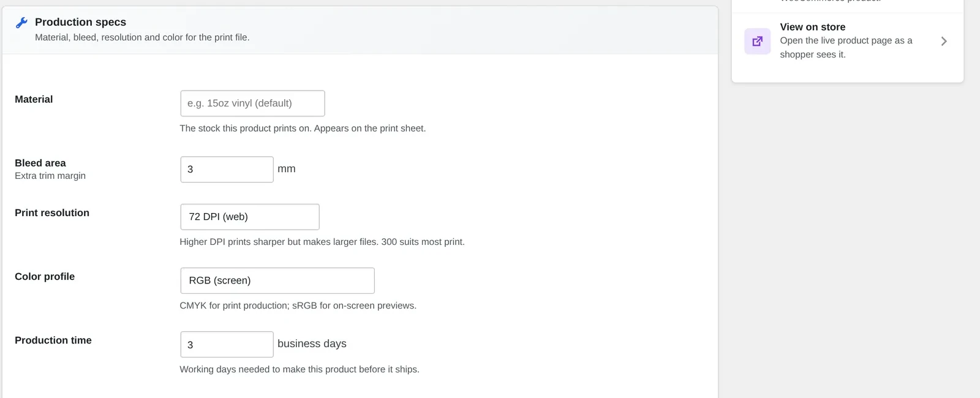Screen dimensions: 980x398
Task: Open the View on store chevron arrow
Action: (x=944, y=41)
